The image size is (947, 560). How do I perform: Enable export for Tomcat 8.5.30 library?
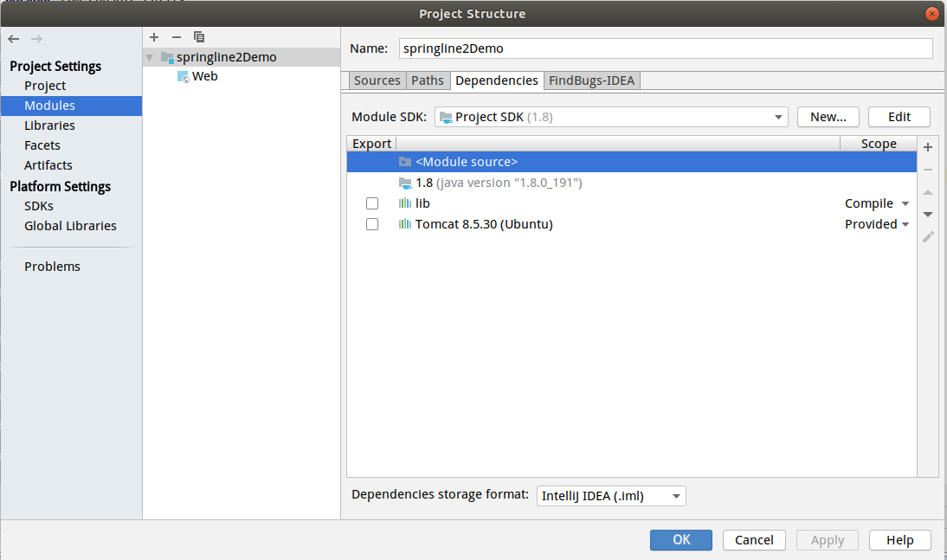(372, 224)
